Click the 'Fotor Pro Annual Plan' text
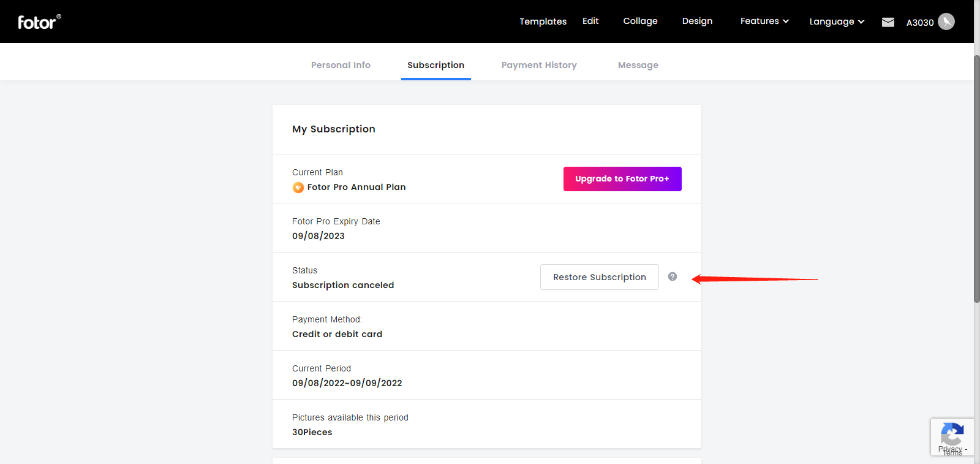 [x=356, y=187]
